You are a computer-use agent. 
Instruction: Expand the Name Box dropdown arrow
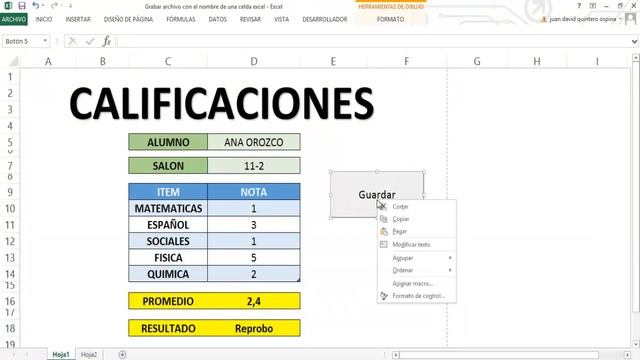[45, 41]
